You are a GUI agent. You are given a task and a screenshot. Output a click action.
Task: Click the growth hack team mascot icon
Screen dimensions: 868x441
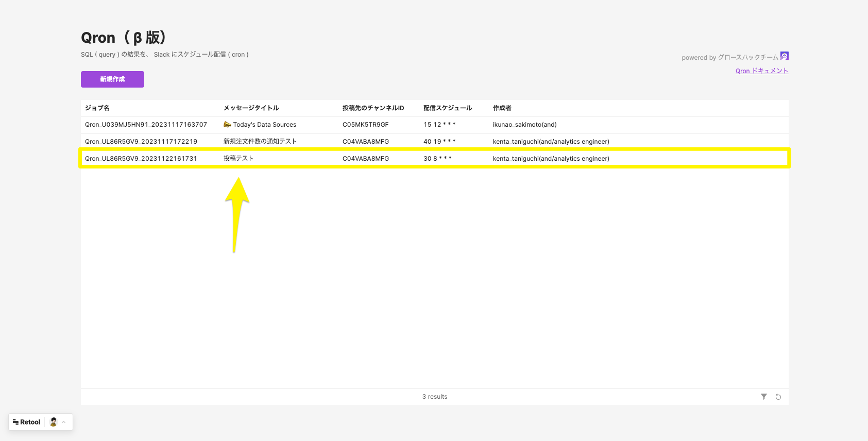coord(784,56)
